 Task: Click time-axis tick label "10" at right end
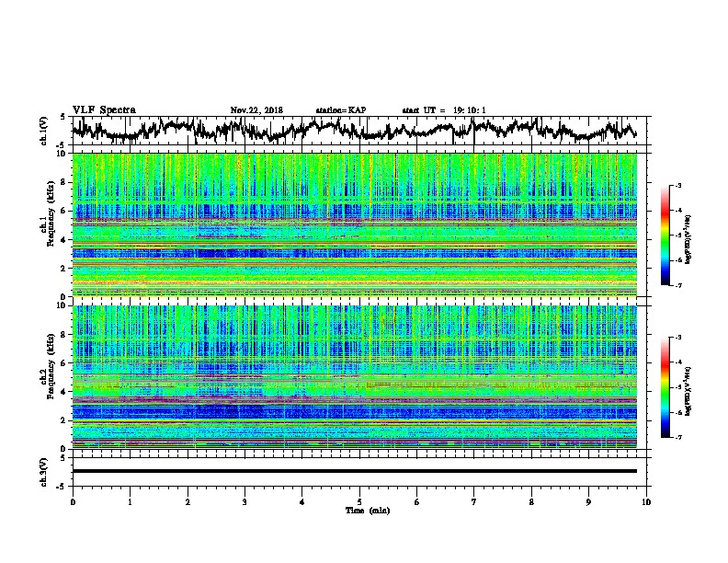646,502
